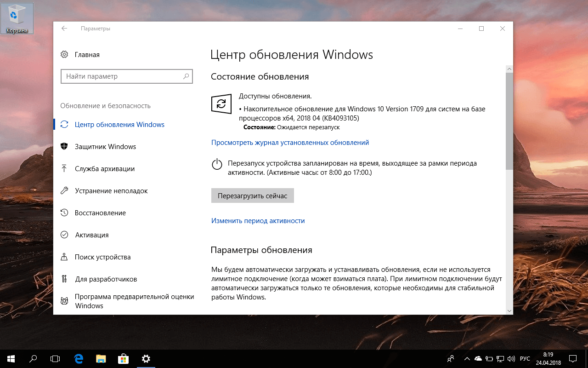Open the Главная settings page
Screen dimensions: 588x368
coord(86,54)
